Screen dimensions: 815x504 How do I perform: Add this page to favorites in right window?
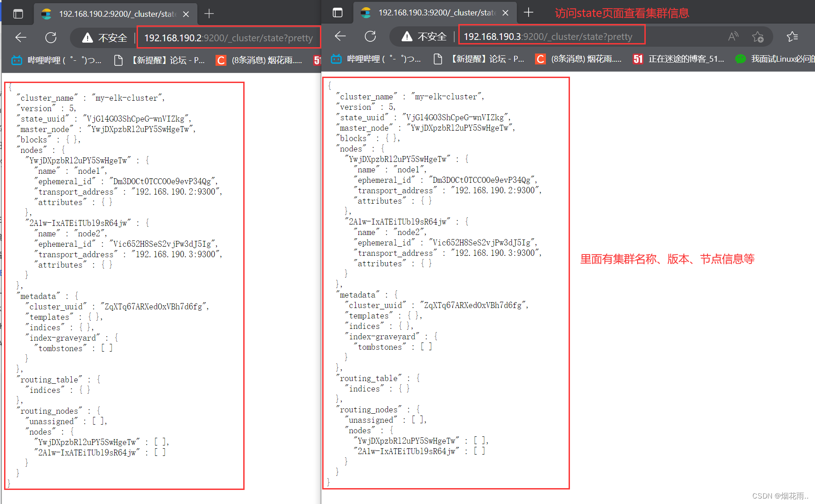(758, 36)
